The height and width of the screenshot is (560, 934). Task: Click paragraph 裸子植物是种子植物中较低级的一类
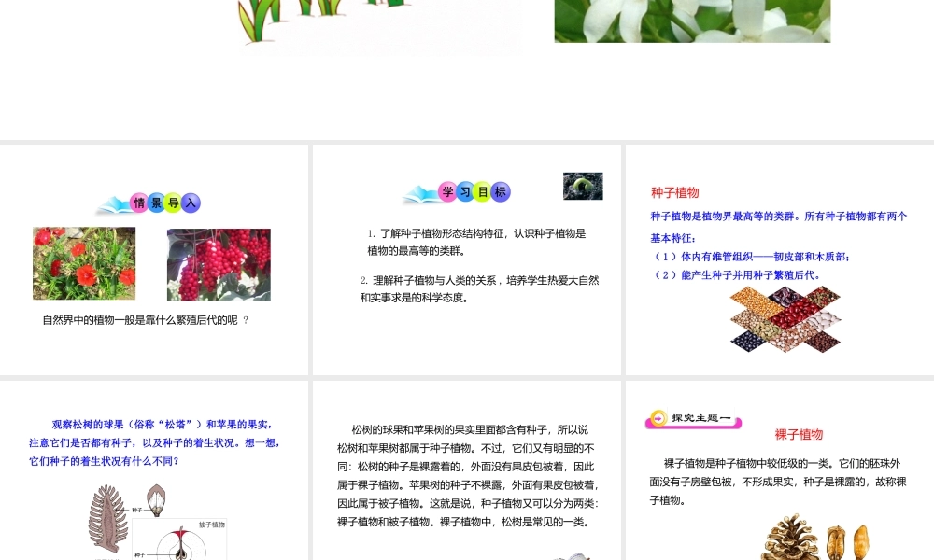click(778, 482)
